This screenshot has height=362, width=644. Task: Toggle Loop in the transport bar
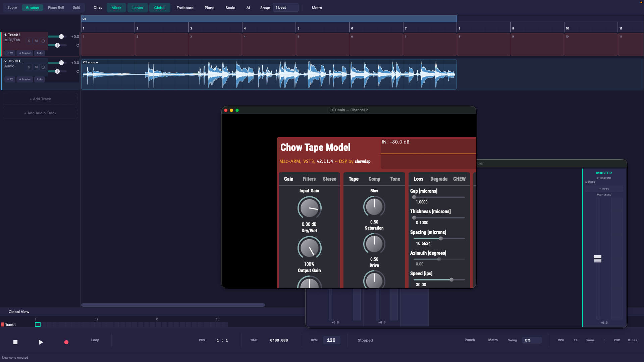click(x=95, y=340)
